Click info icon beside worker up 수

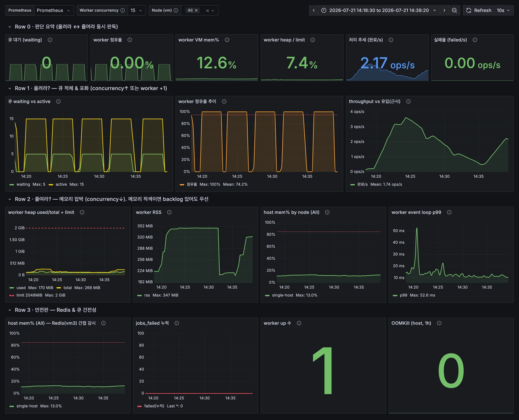coord(299,323)
